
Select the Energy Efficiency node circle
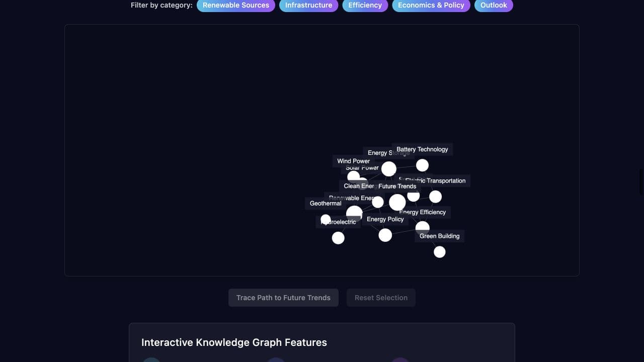click(423, 228)
